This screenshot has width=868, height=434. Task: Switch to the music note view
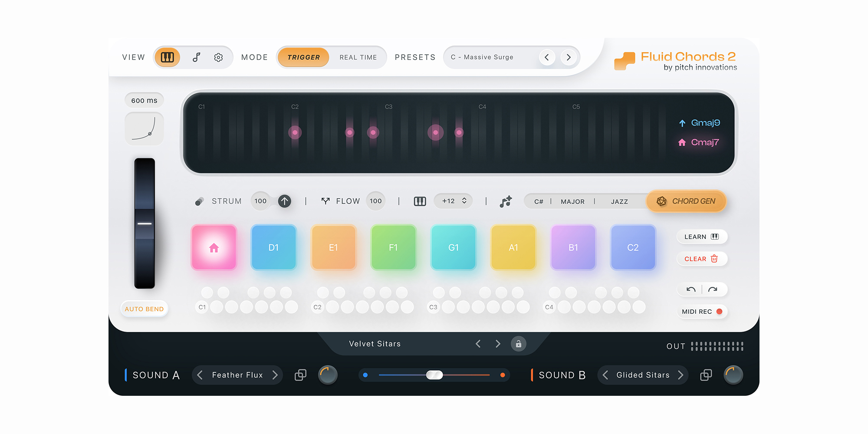pos(197,57)
